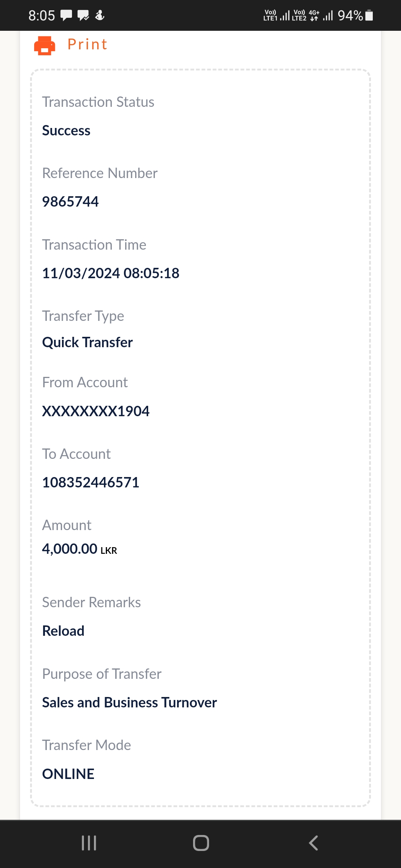Tap the From Account masked number
Screen dimensions: 401x868
pos(96,411)
